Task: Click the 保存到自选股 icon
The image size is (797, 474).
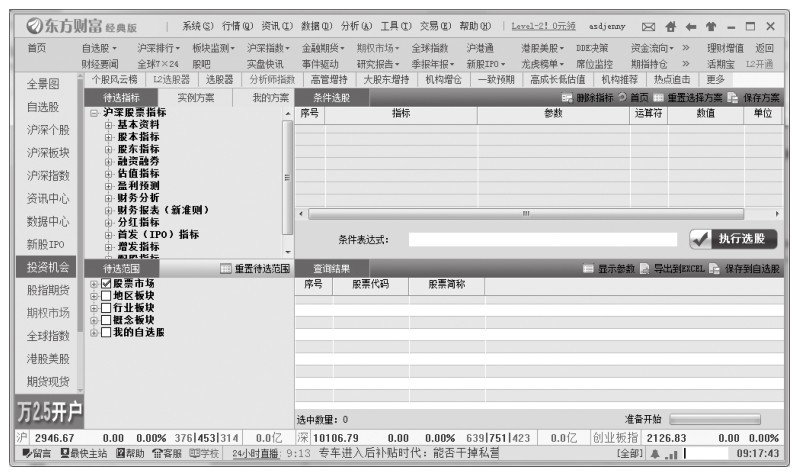Action: click(x=714, y=268)
